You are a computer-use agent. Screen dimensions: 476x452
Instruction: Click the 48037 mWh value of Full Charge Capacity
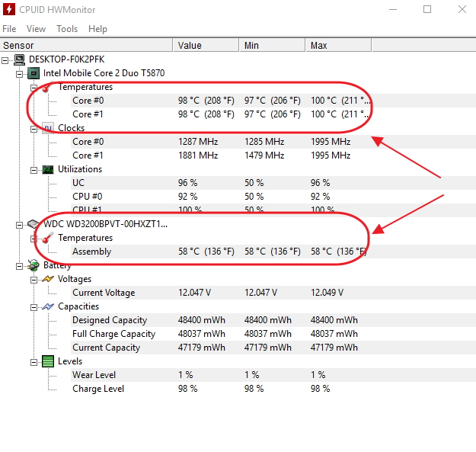(202, 334)
